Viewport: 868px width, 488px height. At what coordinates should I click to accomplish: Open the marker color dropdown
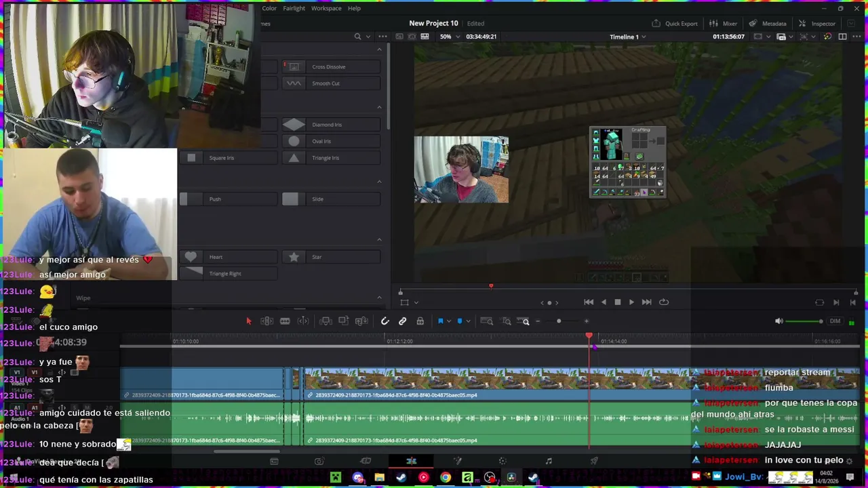click(x=468, y=321)
